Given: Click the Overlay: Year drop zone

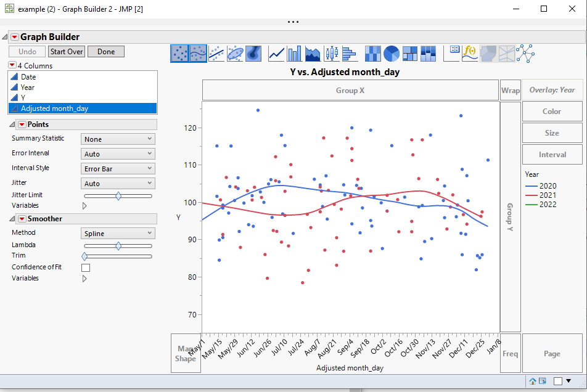Looking at the screenshot, I should point(552,90).
